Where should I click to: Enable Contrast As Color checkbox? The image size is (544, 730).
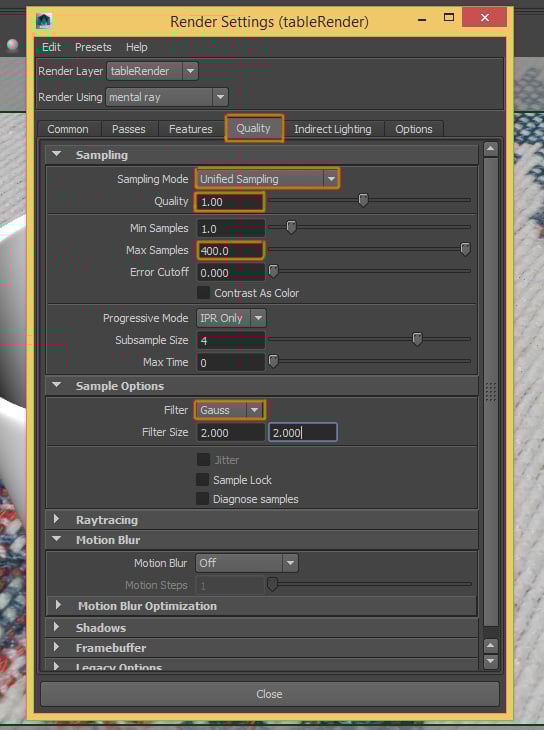coord(203,293)
